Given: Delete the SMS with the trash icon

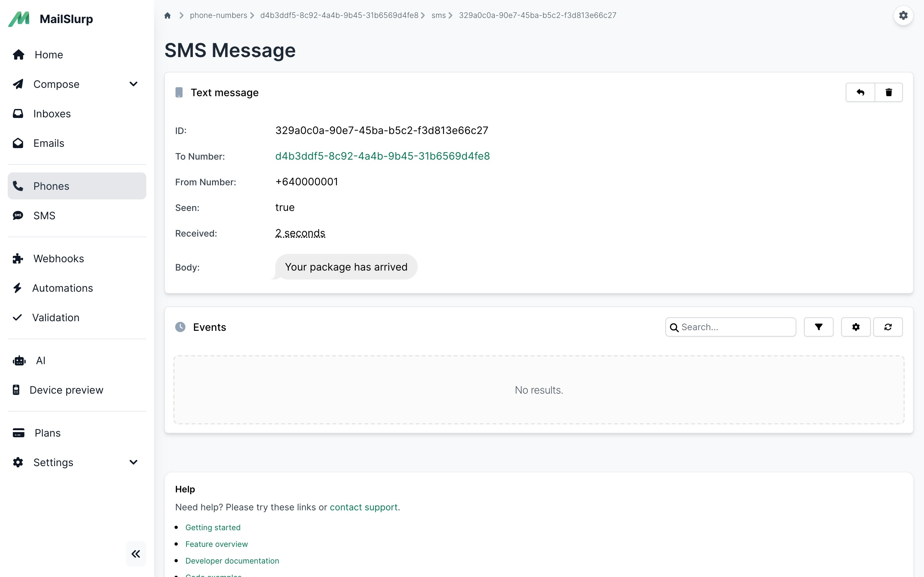Looking at the screenshot, I should point(888,92).
